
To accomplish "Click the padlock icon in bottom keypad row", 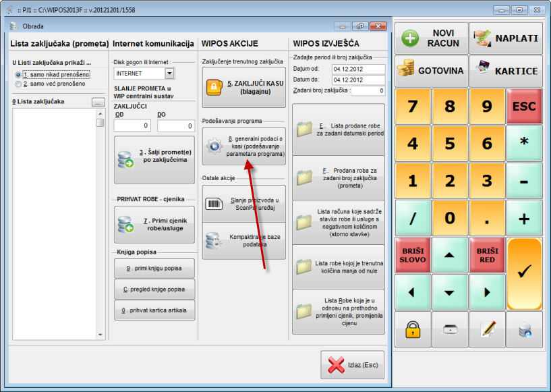I will pyautogui.click(x=413, y=329).
